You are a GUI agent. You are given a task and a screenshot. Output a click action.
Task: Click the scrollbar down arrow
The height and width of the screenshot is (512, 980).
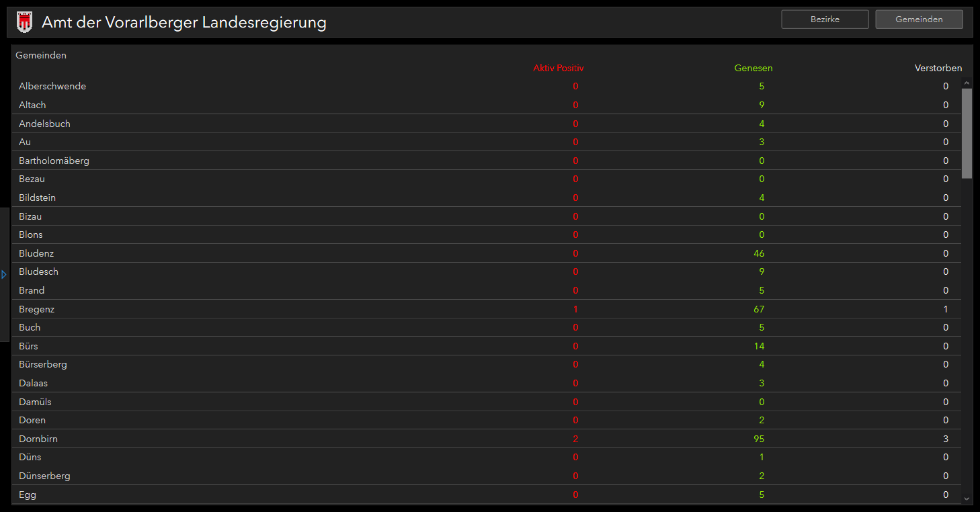(967, 499)
